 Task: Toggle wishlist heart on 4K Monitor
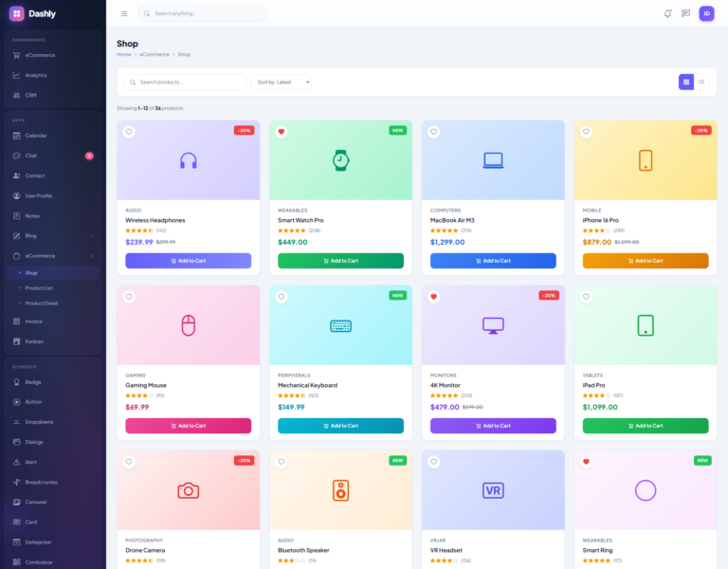point(434,297)
